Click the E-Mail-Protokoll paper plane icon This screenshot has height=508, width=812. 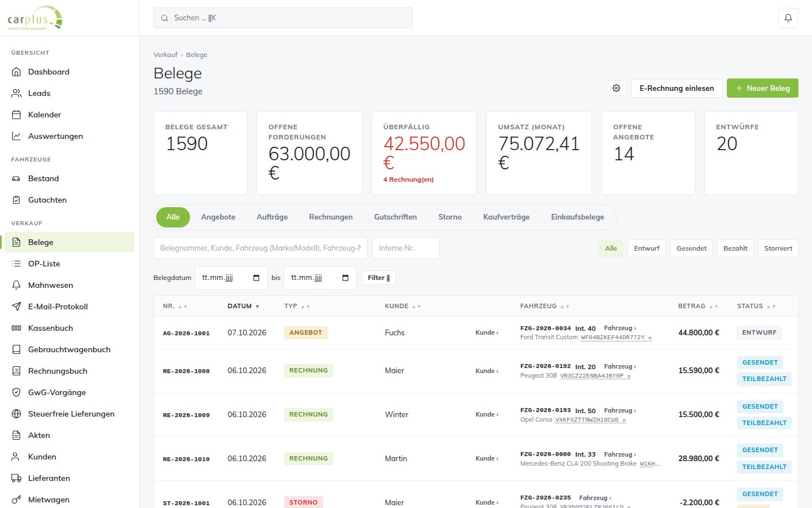pyautogui.click(x=16, y=306)
